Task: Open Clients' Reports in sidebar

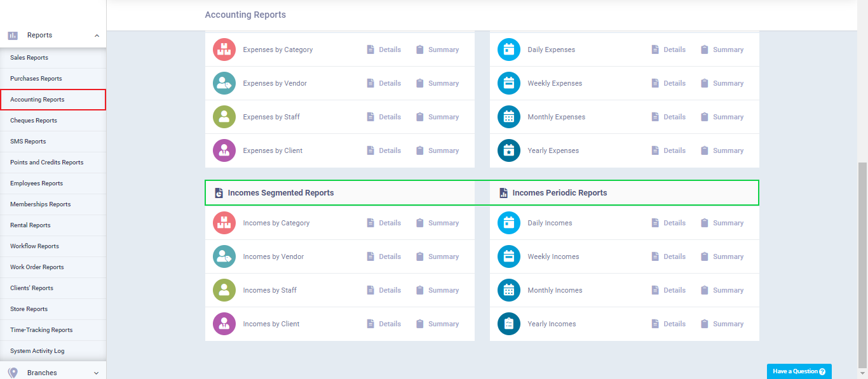Action: pos(53,288)
